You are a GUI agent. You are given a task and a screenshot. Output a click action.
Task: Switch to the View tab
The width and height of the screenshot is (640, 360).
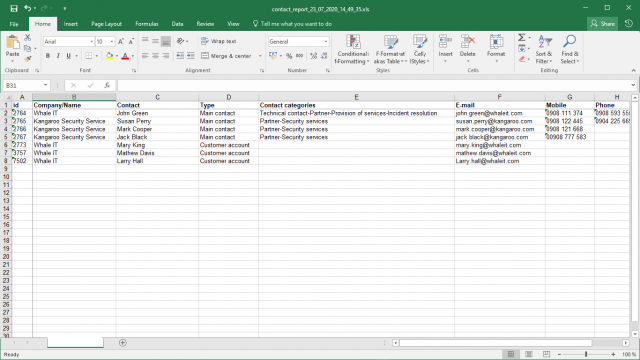tap(233, 24)
